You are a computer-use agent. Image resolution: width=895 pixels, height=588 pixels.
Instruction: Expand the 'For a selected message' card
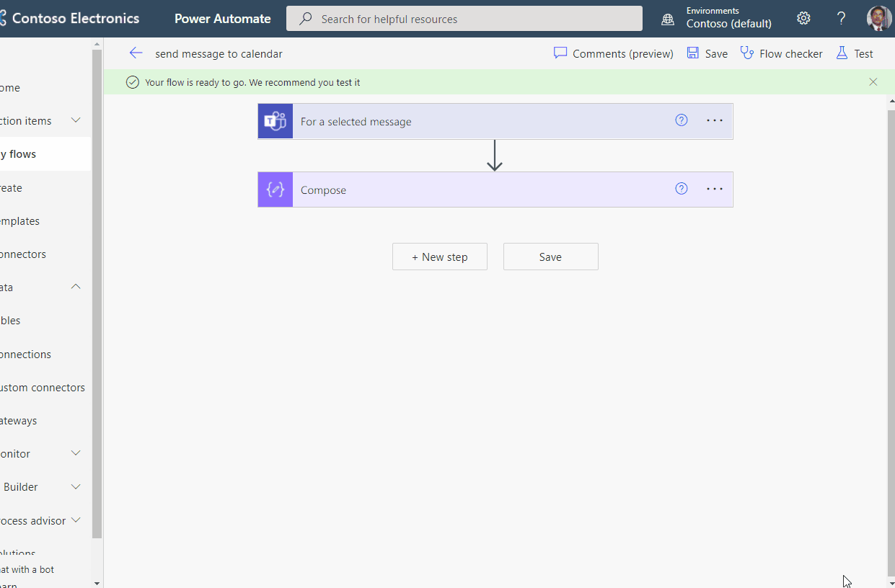(495, 121)
